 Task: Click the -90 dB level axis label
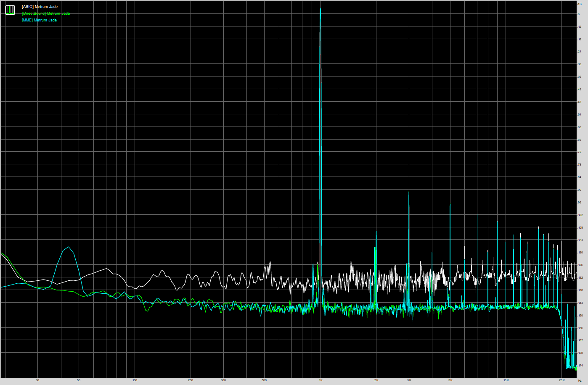click(580, 190)
